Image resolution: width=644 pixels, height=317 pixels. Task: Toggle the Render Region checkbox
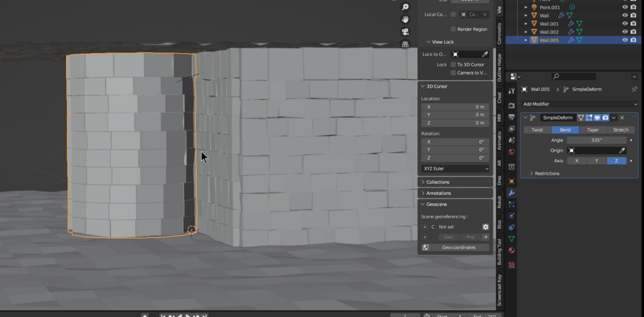coord(453,29)
